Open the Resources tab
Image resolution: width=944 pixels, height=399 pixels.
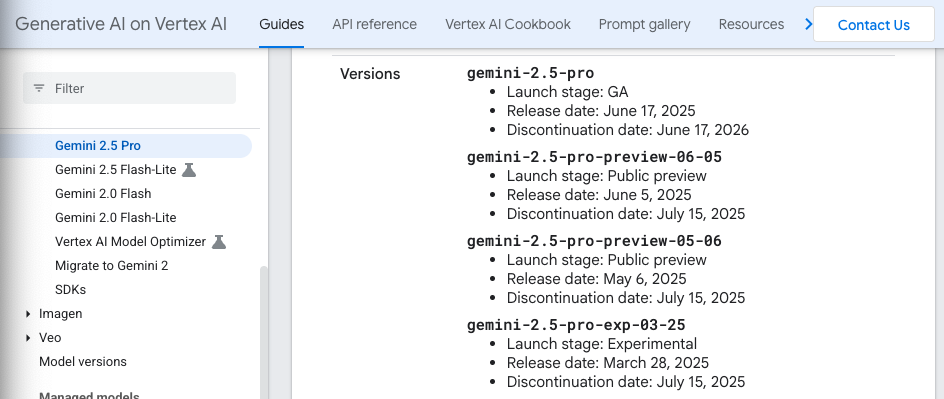coord(751,24)
